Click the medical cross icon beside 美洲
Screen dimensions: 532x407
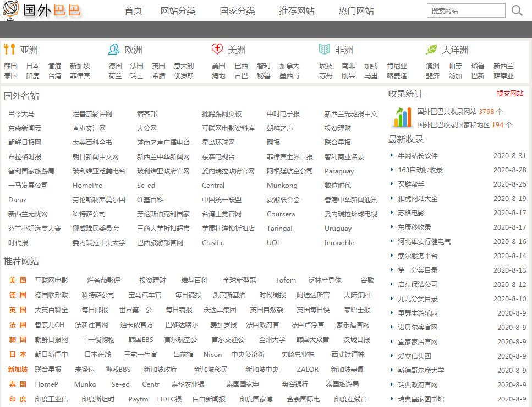tap(218, 49)
